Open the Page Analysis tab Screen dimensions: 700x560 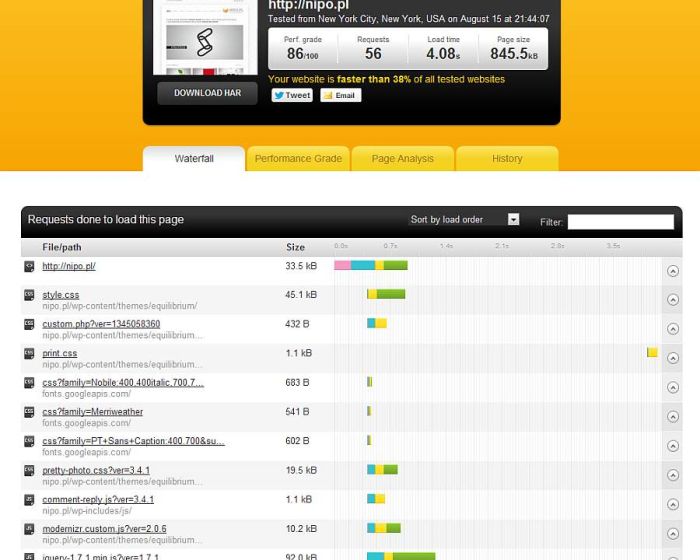[x=402, y=159]
